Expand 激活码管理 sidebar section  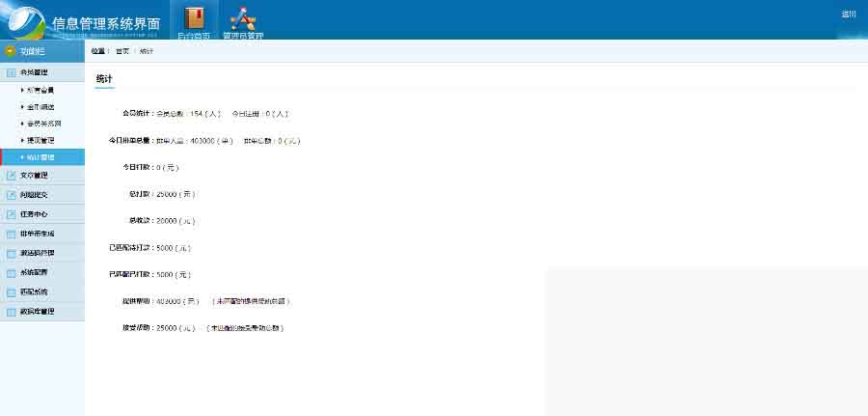click(42, 253)
